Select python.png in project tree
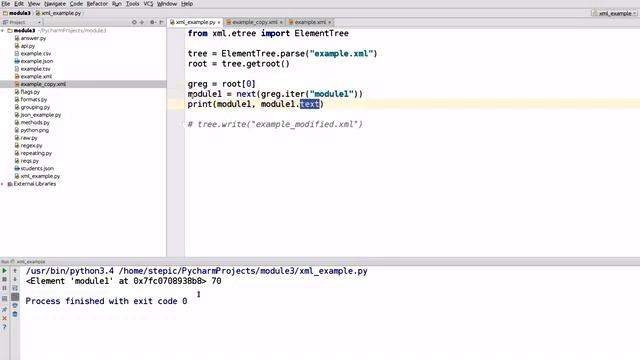The height and width of the screenshot is (360, 640). (34, 130)
